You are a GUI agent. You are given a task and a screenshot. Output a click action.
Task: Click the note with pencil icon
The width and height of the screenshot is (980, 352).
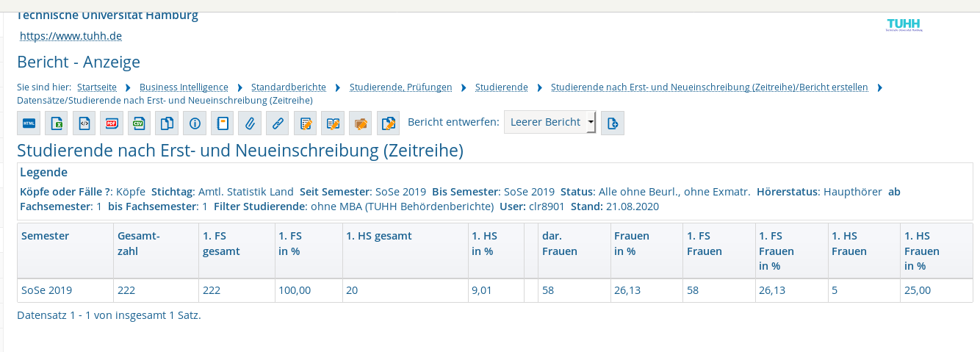(x=305, y=123)
